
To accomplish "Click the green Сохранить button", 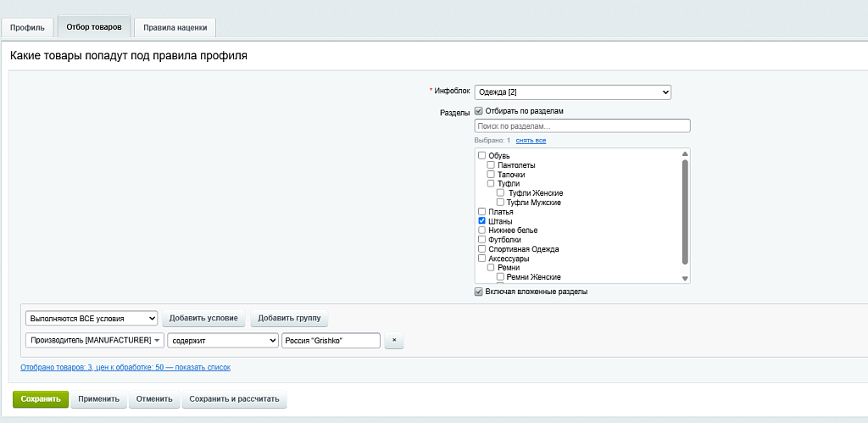I will tap(41, 399).
